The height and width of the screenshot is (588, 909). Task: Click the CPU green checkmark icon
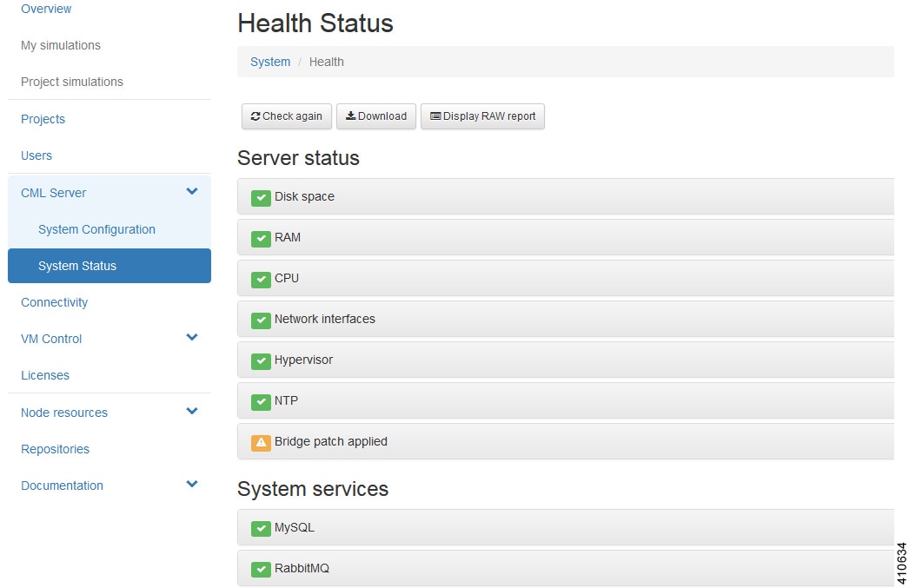261,279
